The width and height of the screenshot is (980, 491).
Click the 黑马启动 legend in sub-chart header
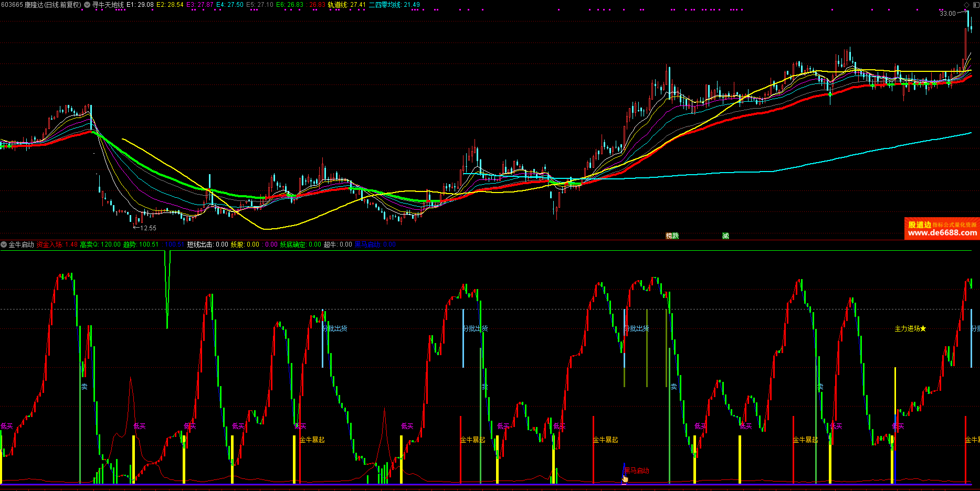pyautogui.click(x=367, y=244)
